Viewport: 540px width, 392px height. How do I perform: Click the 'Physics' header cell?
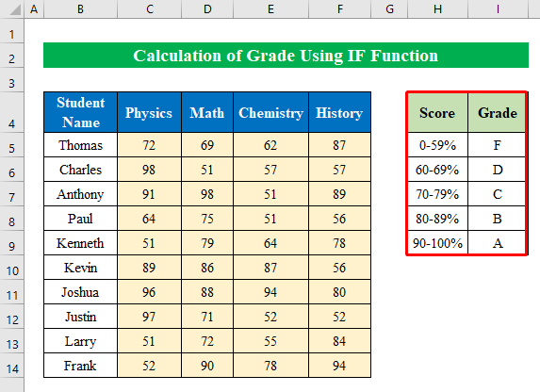[149, 112]
